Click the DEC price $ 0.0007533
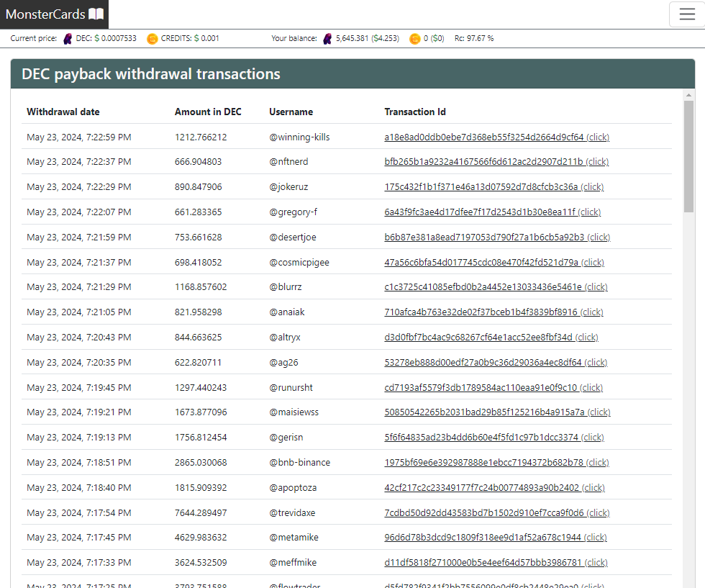 point(116,39)
